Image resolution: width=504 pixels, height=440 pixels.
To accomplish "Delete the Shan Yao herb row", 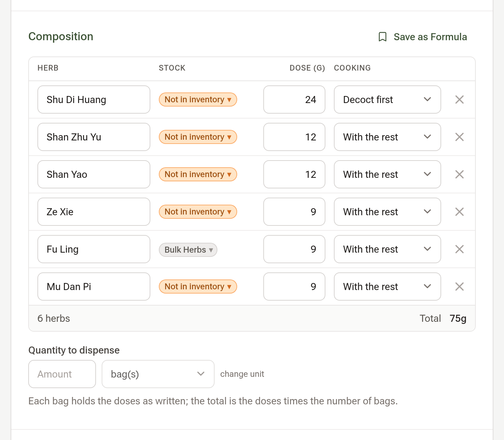I will 460,174.
